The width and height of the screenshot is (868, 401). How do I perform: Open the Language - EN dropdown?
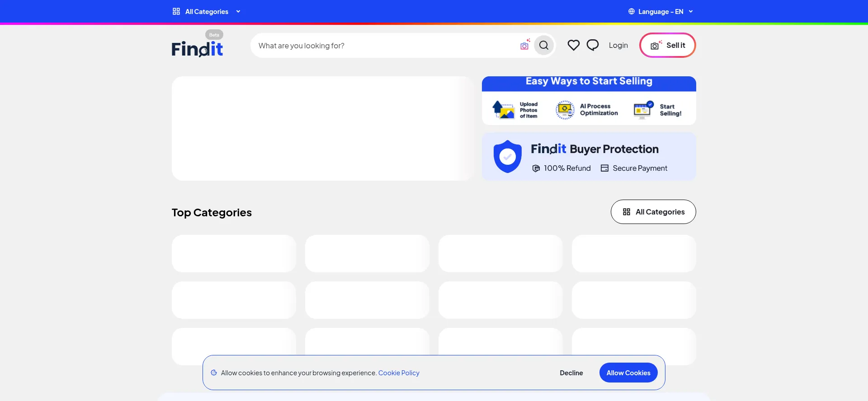coord(660,11)
